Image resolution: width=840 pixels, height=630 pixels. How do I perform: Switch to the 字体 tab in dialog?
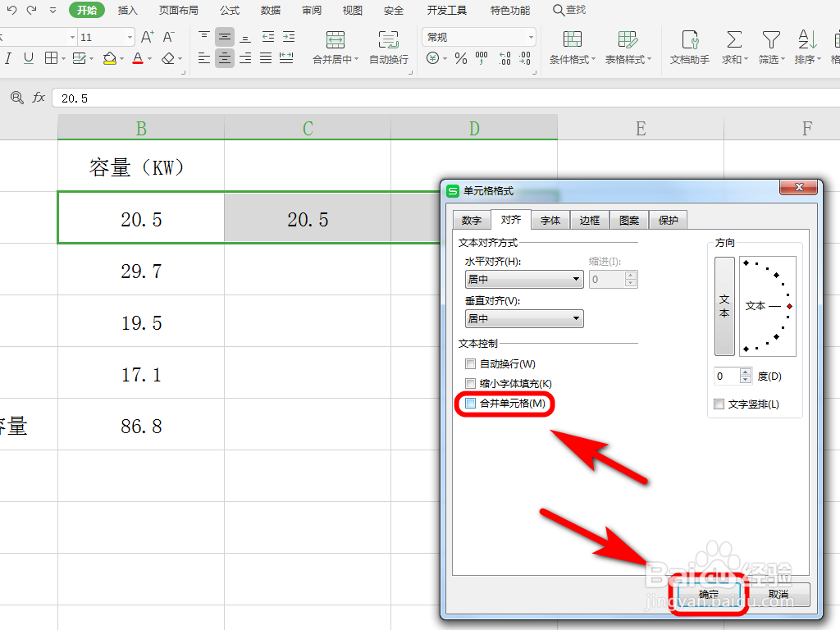tap(550, 220)
